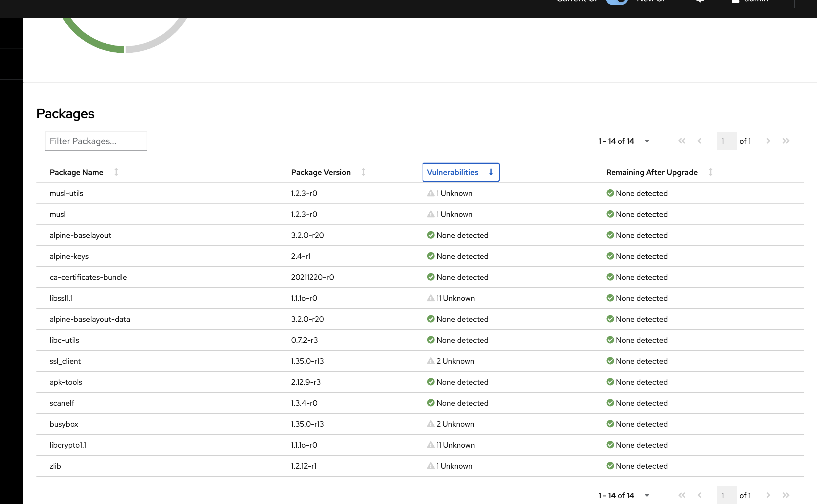Go to next page using top pagination

768,141
